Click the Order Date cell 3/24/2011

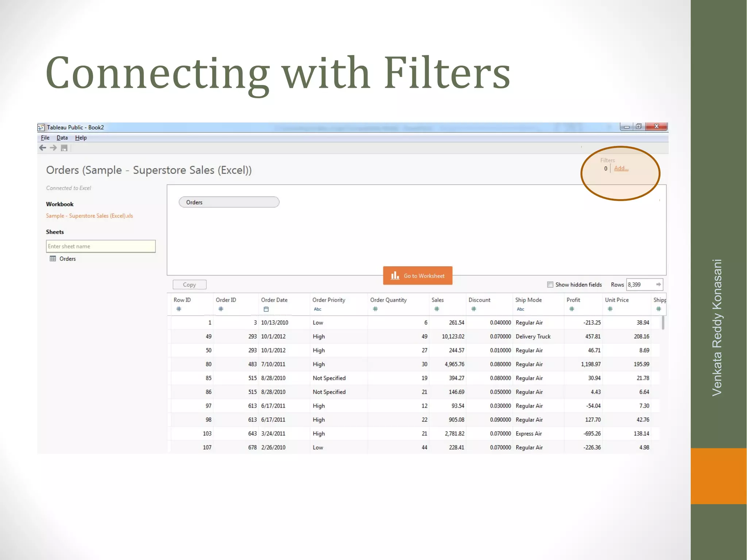273,433
